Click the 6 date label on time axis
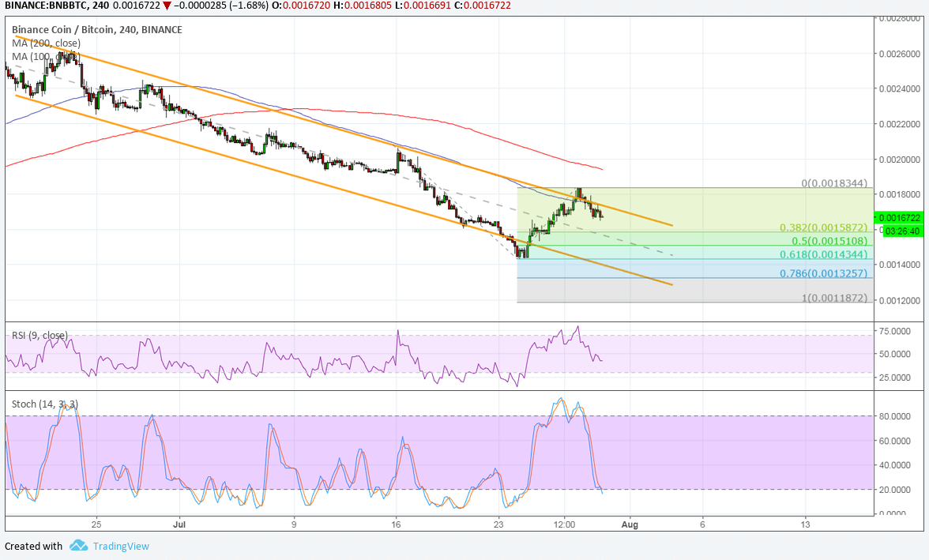This screenshot has height=560, width=929. (x=703, y=524)
